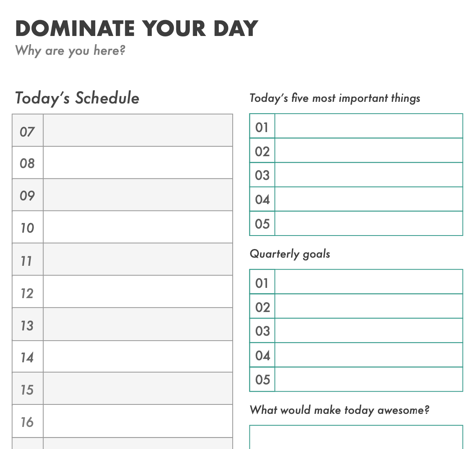Click row 05 of today's most important things

[x=368, y=224]
